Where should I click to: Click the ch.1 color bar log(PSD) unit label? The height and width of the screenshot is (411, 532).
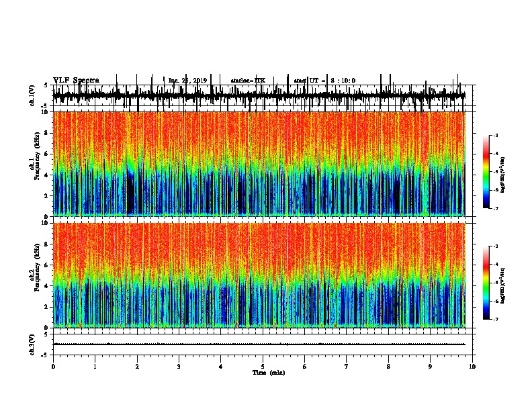[503, 175]
